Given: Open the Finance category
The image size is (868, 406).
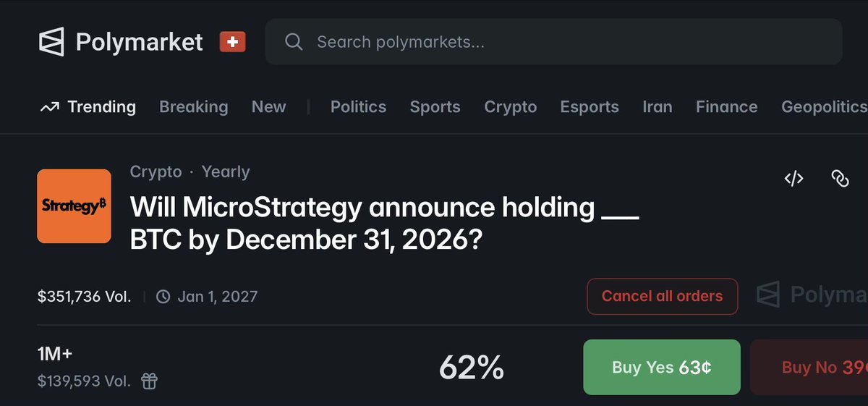Looking at the screenshot, I should 726,107.
